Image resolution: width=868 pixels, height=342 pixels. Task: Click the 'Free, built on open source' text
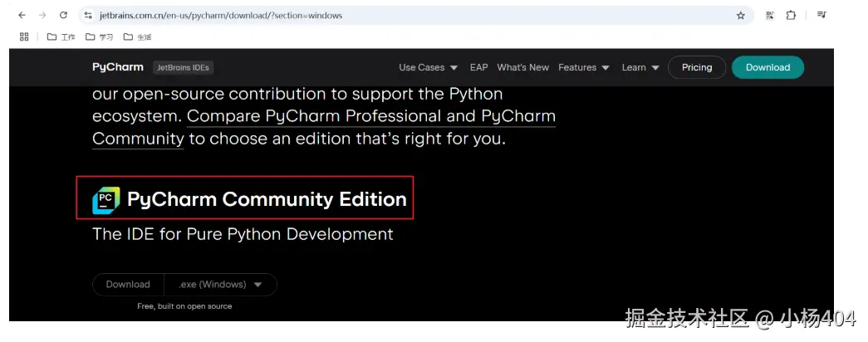[x=184, y=306]
